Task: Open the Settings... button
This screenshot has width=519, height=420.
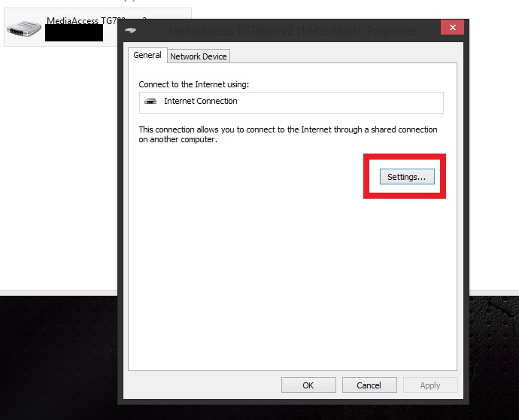Action: point(407,177)
